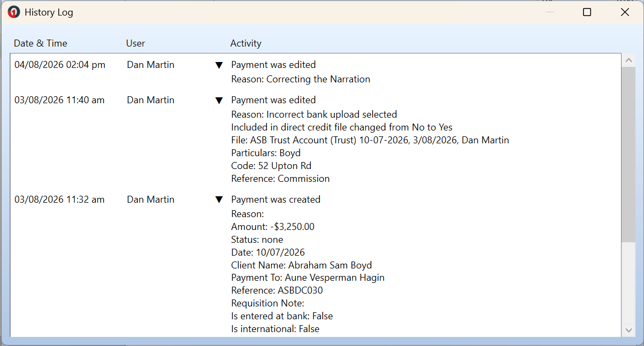
Task: Minimize the History Log window
Action: pos(550,12)
